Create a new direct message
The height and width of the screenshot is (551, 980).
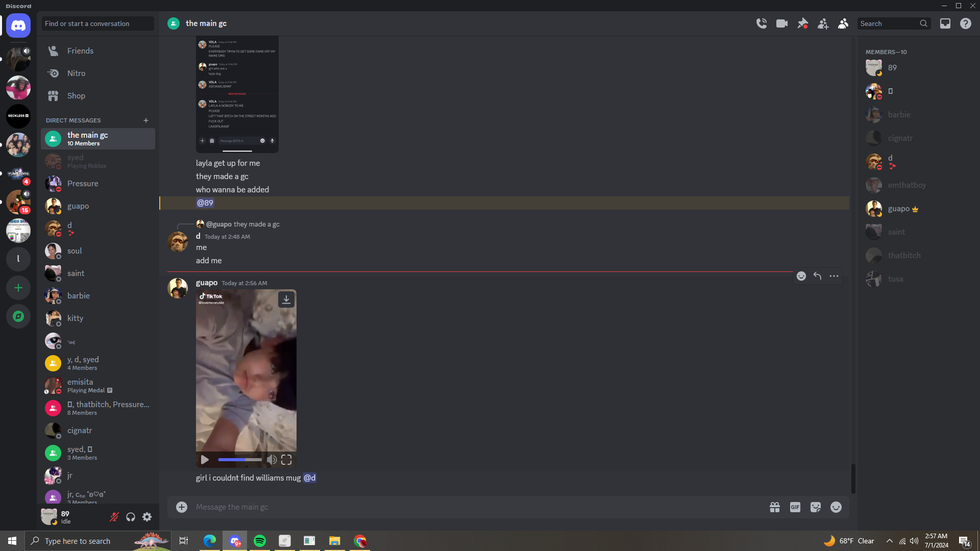[x=146, y=120]
